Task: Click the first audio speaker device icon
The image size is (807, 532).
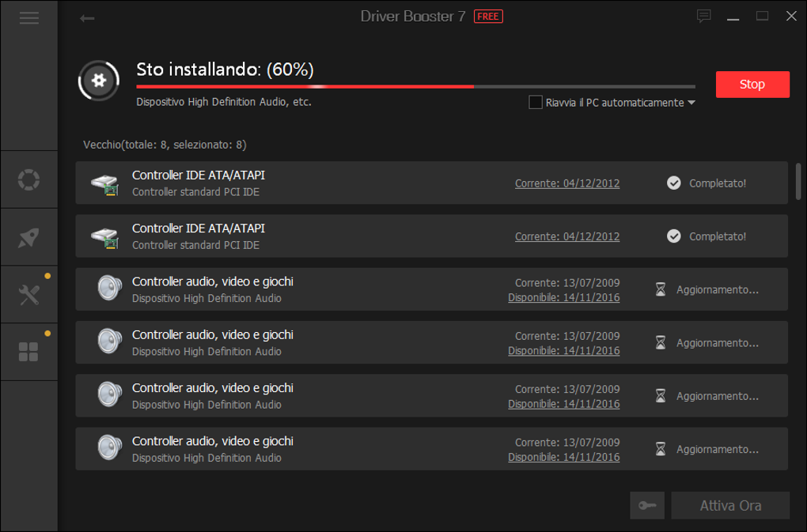Action: [x=110, y=288]
